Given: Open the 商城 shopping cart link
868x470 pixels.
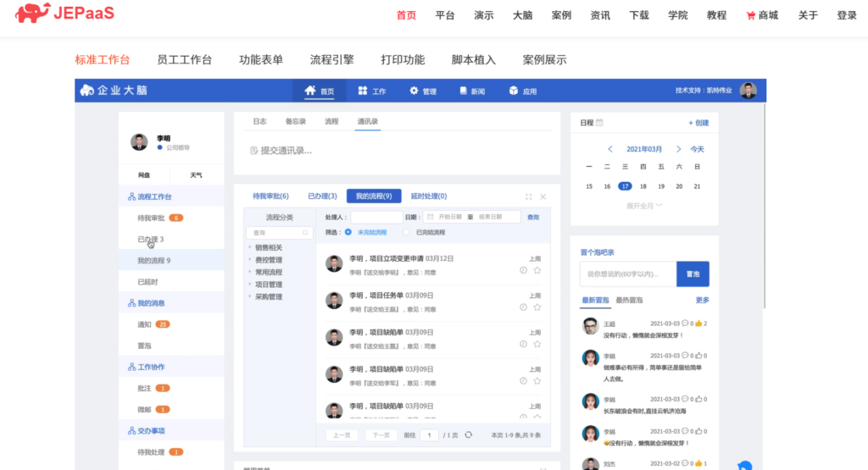Looking at the screenshot, I should [x=762, y=15].
